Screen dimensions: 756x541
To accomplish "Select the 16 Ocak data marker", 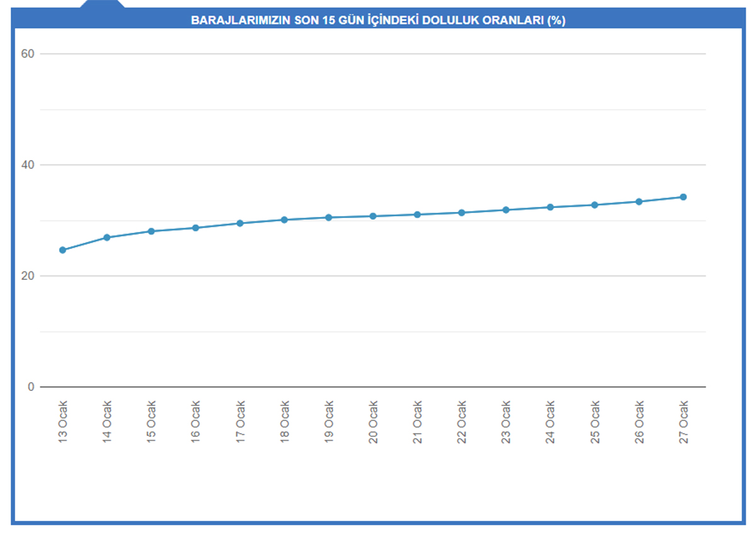I will (x=195, y=228).
